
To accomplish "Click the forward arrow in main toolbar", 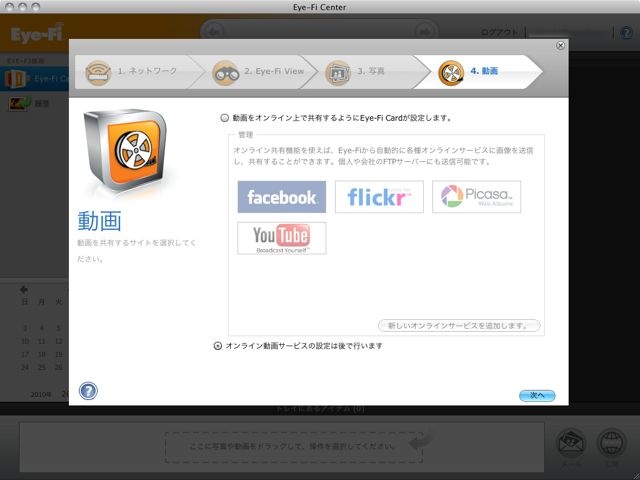I will 424,32.
